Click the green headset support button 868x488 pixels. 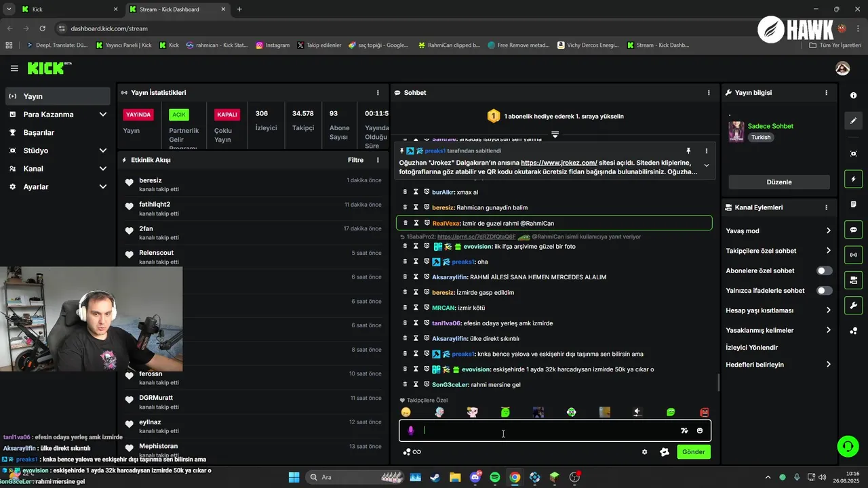pyautogui.click(x=848, y=446)
